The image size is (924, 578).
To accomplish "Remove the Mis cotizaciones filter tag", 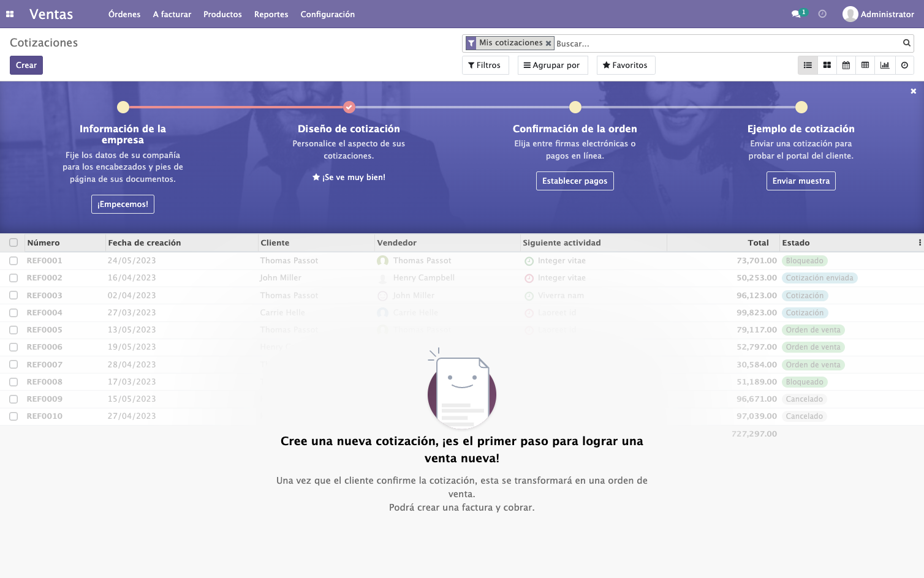I will point(548,43).
